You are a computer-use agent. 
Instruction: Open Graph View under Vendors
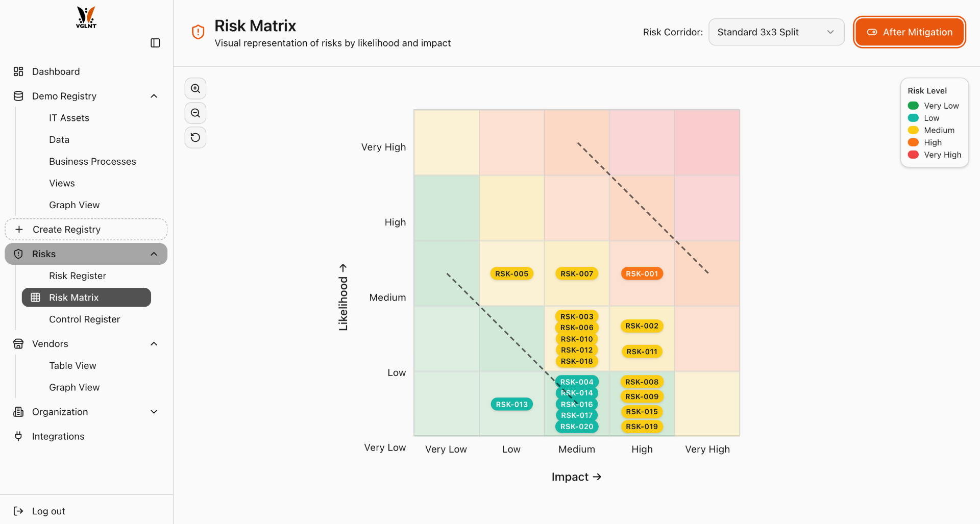tap(74, 387)
